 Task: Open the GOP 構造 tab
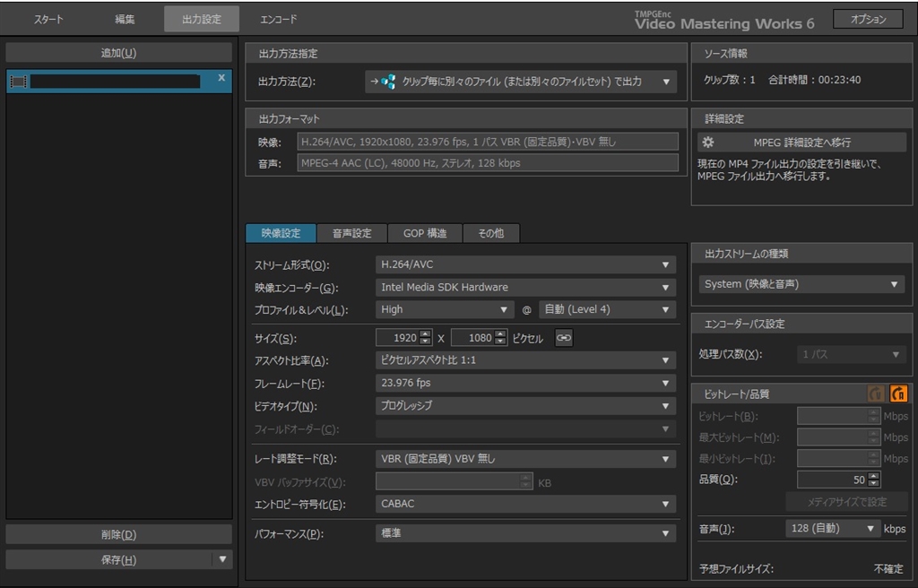(423, 233)
